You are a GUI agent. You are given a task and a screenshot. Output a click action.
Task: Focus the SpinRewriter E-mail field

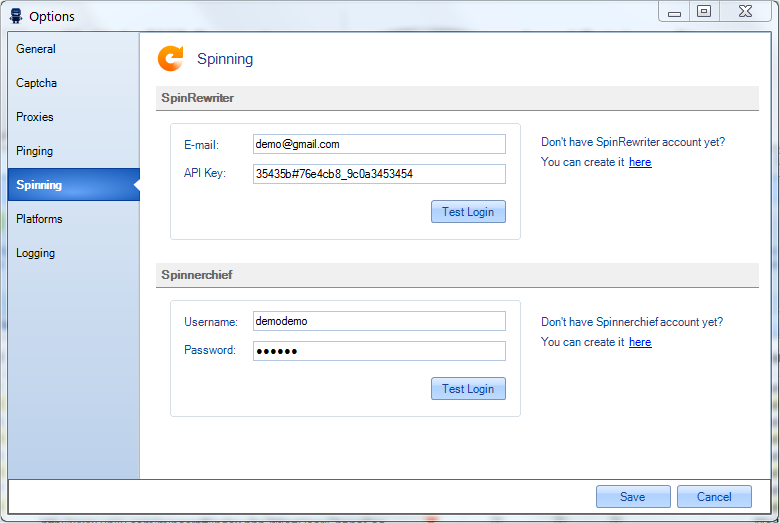[x=379, y=144]
